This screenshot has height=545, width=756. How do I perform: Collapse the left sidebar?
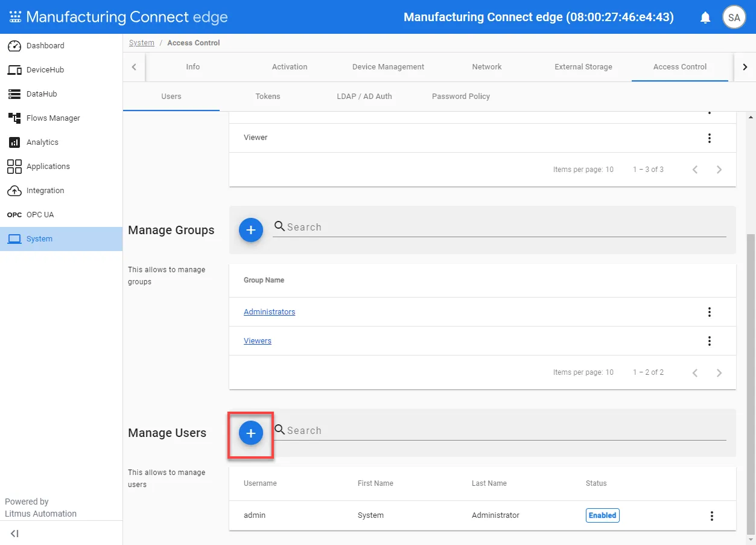click(x=14, y=534)
